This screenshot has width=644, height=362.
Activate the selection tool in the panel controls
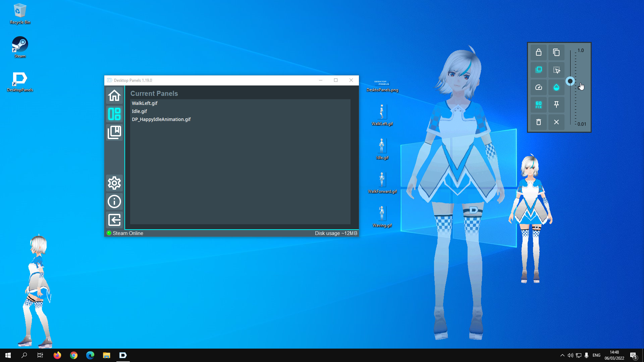click(556, 70)
